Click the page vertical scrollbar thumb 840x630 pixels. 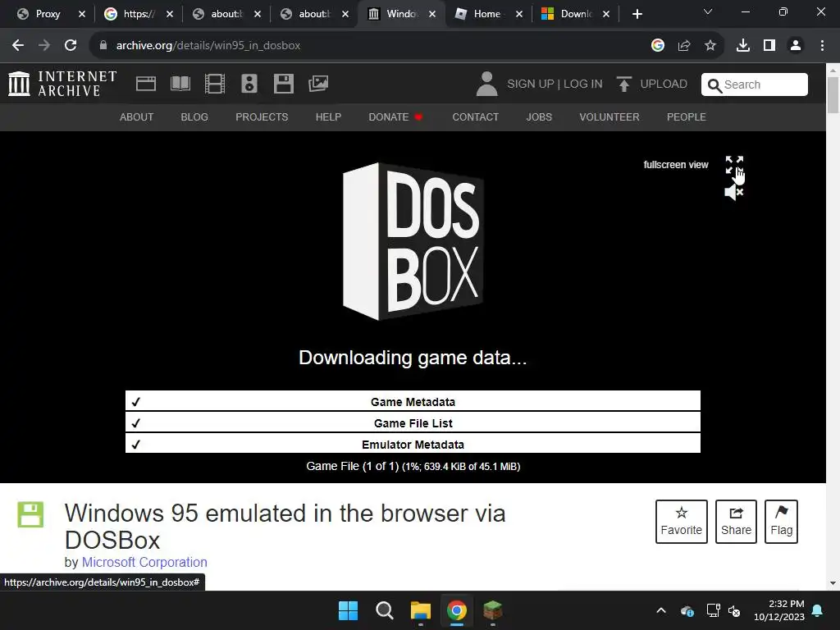(833, 95)
